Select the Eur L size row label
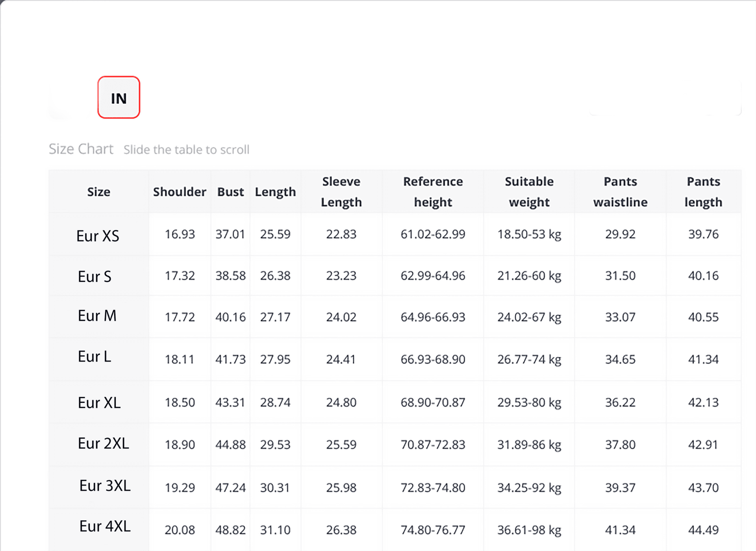The image size is (756, 551). pyautogui.click(x=94, y=356)
